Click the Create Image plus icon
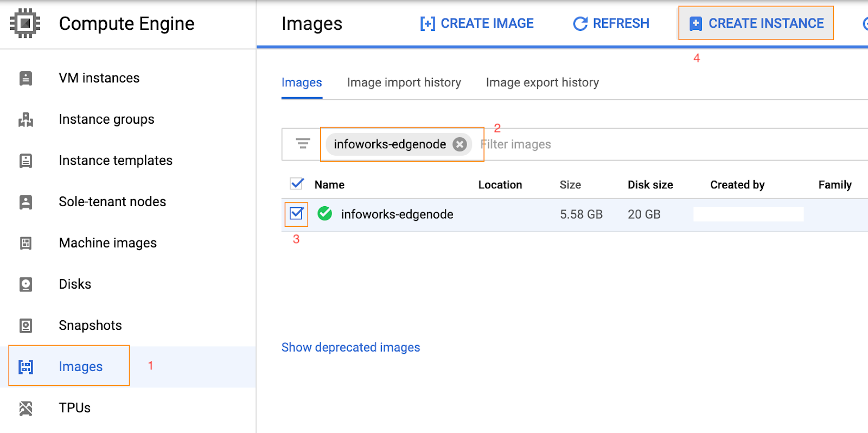Viewport: 868px width, 433px height. click(x=427, y=23)
